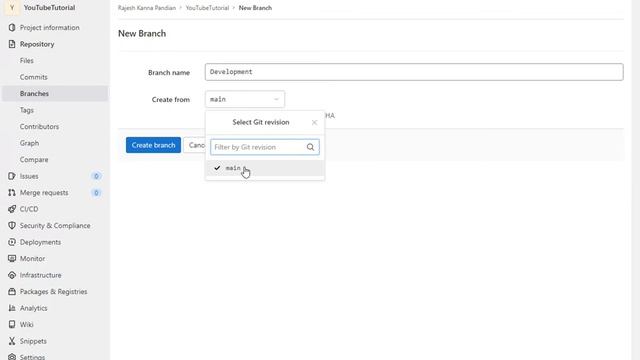
Task: Select the checked main revision option
Action: coord(264,168)
